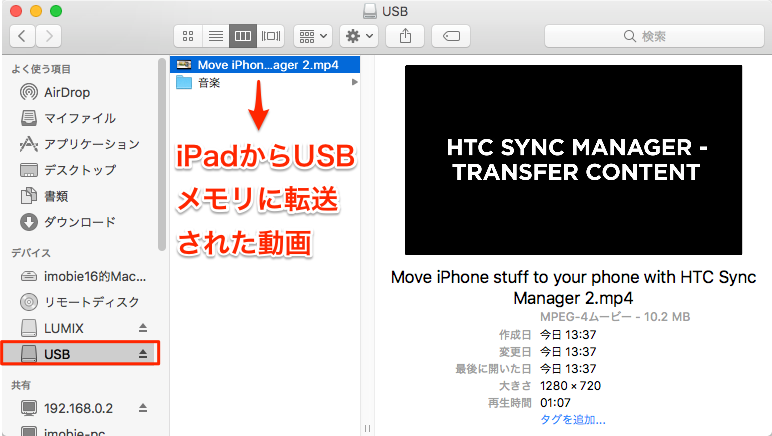Click the ダウンロード download arrow icon
Image resolution: width=772 pixels, height=436 pixels.
pyautogui.click(x=29, y=222)
